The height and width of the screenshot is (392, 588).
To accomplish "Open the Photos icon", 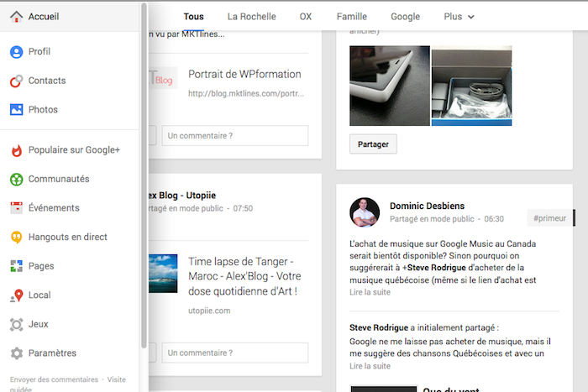I will pyautogui.click(x=16, y=109).
